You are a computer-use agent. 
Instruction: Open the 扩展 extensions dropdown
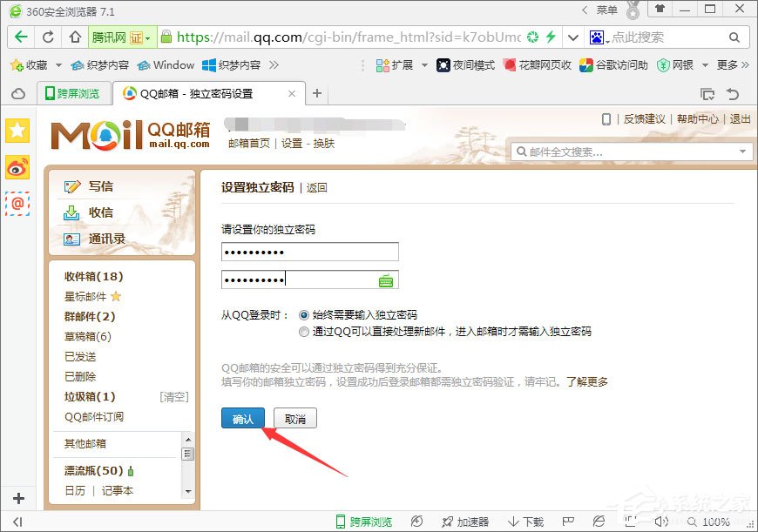click(406, 64)
